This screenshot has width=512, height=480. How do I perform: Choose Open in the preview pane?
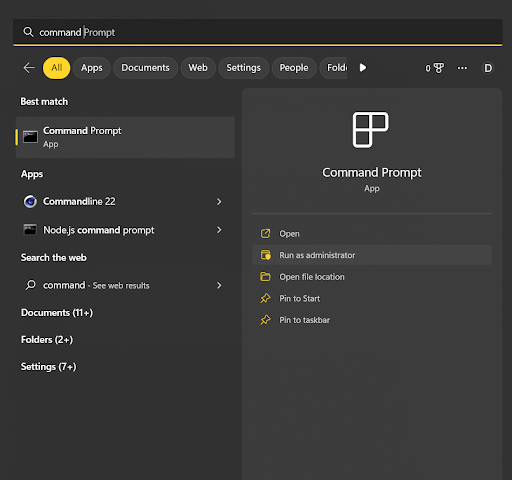pos(372,234)
